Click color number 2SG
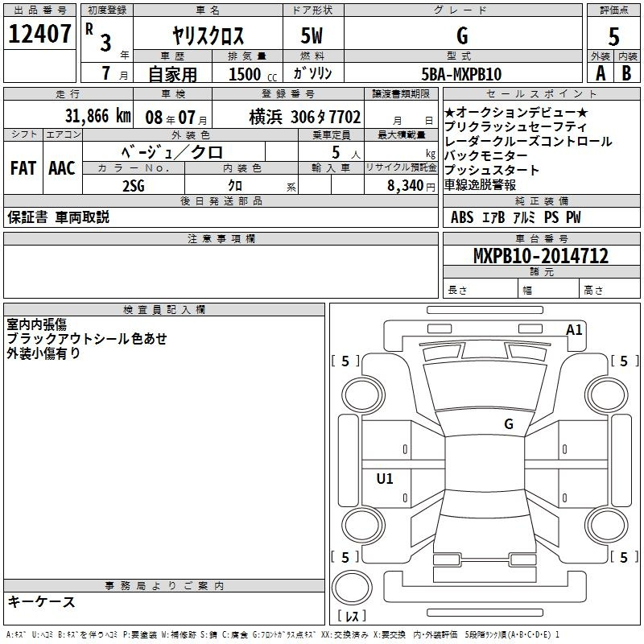 pos(134,186)
